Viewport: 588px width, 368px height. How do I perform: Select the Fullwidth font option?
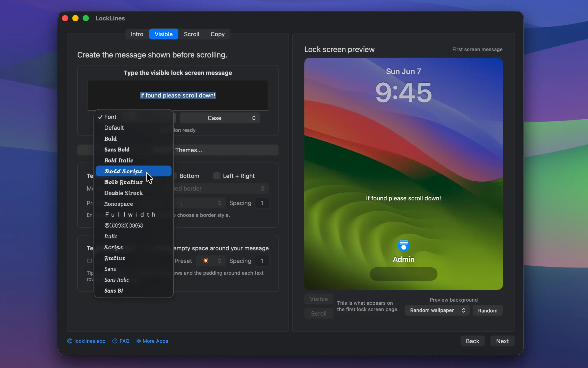[x=133, y=214]
